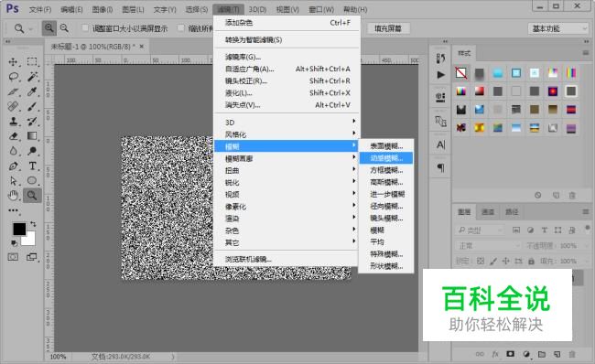Select the Lasso tool
595x364 pixels.
14,77
